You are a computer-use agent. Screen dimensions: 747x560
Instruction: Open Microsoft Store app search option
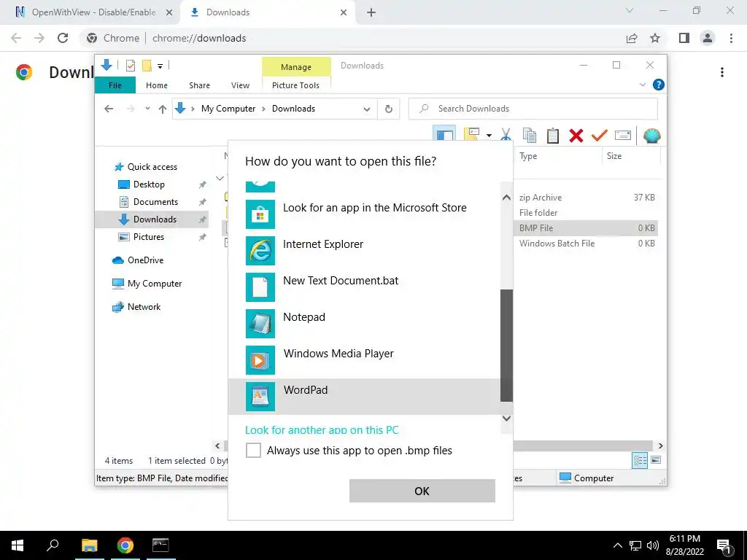[365, 214]
